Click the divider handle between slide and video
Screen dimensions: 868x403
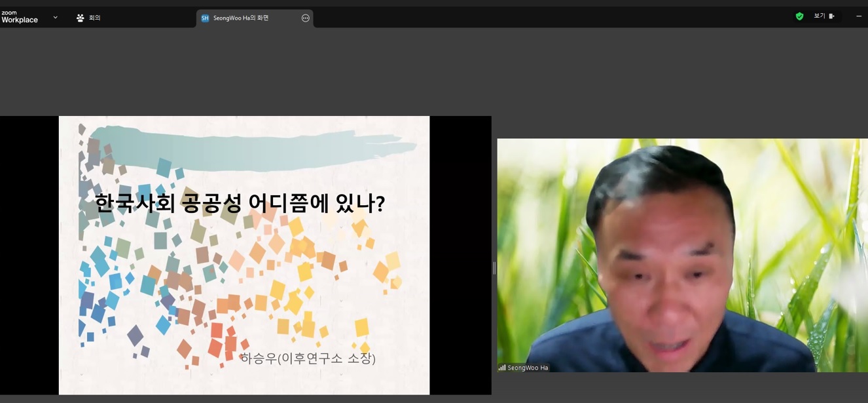pyautogui.click(x=494, y=267)
